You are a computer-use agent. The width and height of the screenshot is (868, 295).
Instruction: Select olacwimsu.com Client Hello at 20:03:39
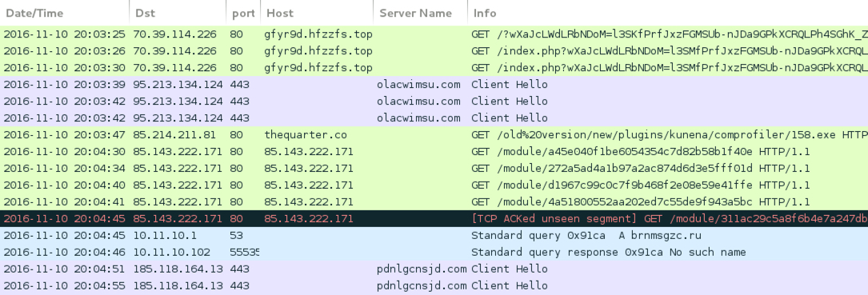click(434, 85)
